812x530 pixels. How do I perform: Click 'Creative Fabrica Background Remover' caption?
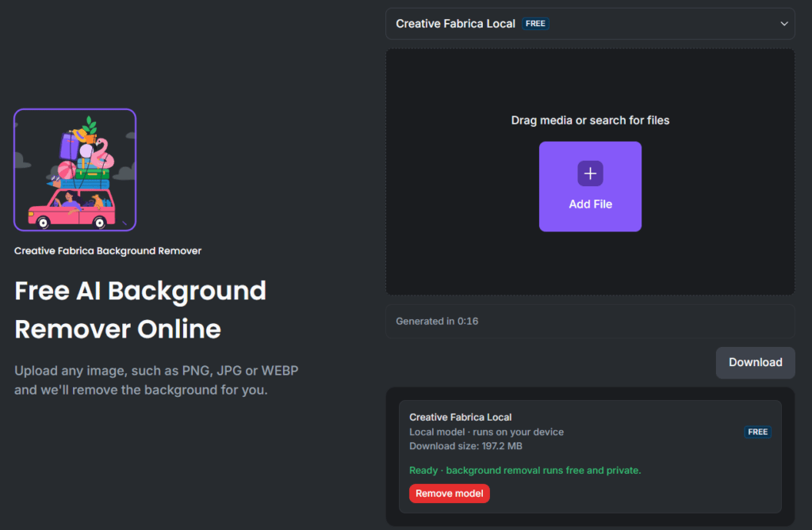108,251
